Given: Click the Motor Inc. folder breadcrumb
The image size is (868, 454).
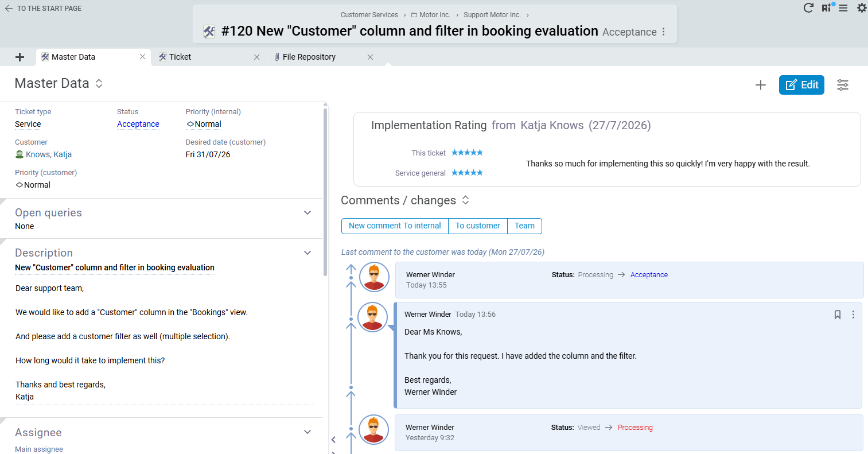Looking at the screenshot, I should tap(431, 15).
